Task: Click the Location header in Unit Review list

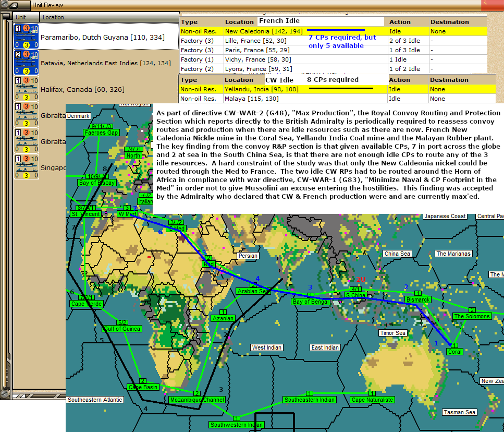Action: pyautogui.click(x=109, y=17)
